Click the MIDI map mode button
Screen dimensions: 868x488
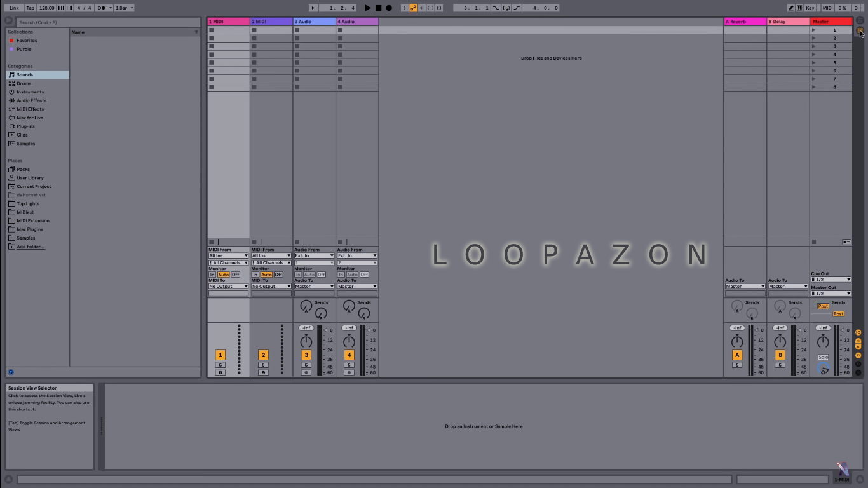pos(828,8)
